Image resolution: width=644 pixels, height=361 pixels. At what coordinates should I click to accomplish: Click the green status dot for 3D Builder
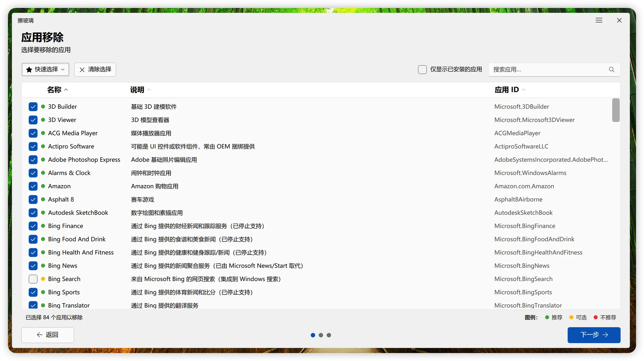(43, 106)
